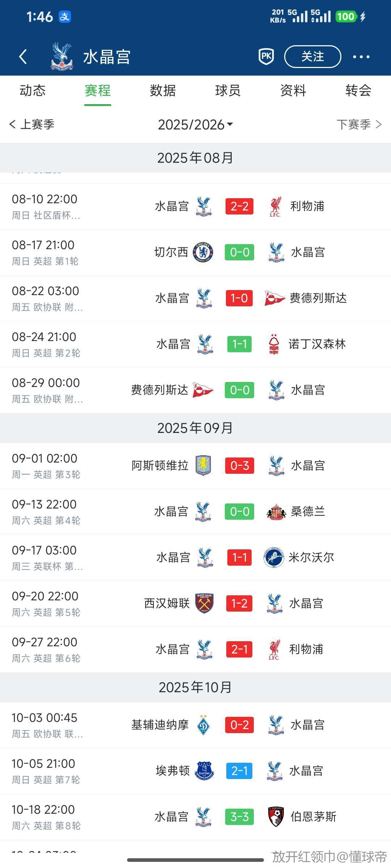Screen dimensions: 391x868
Task: Tap the back arrow in header
Action: 23,56
